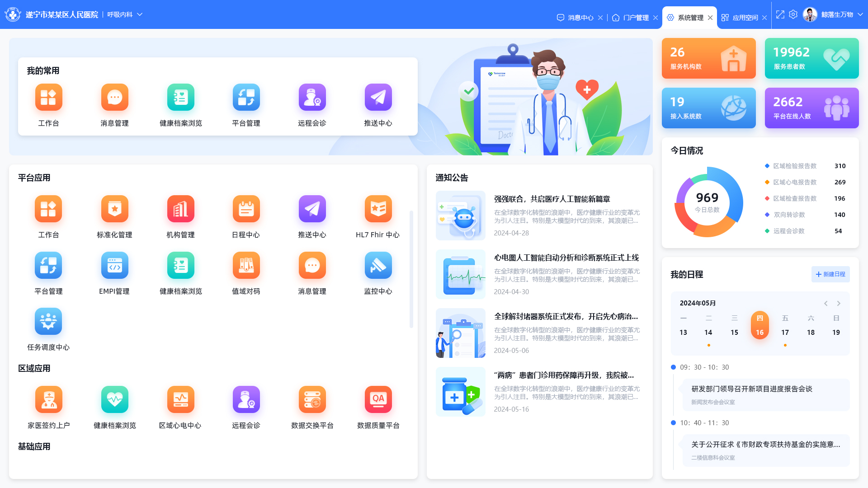868x488 pixels.
Task: Launch 数据质量平台 QA icon
Action: pos(378,399)
